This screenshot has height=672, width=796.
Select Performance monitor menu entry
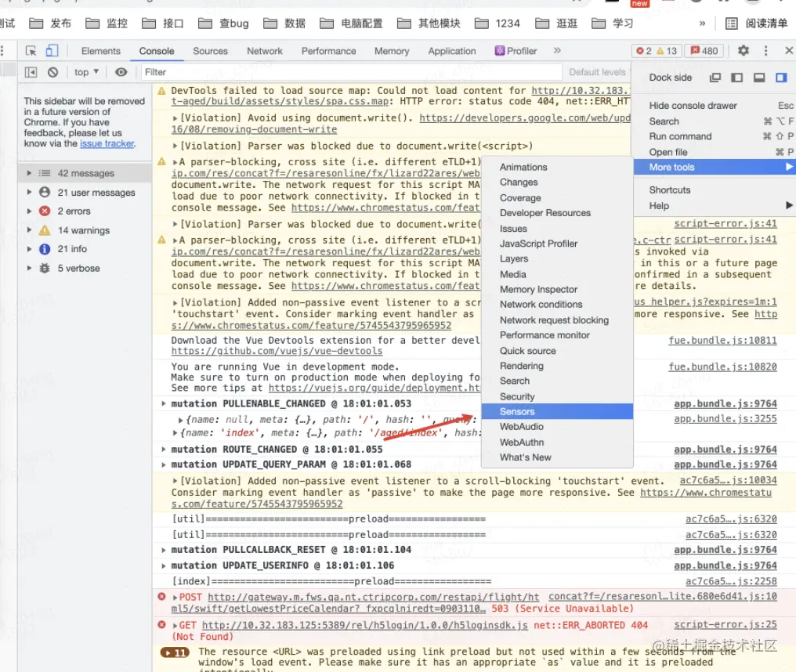(557, 335)
